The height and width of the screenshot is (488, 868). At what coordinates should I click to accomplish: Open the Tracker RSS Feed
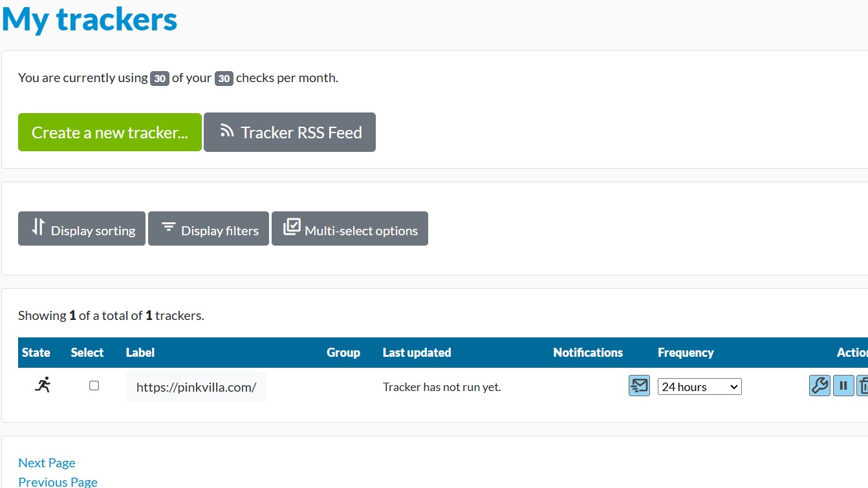pos(290,133)
